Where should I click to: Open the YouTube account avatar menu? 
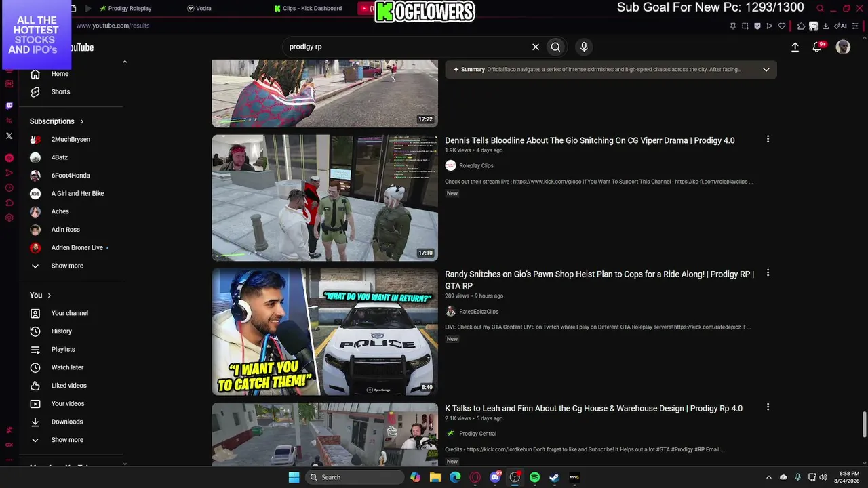click(843, 47)
